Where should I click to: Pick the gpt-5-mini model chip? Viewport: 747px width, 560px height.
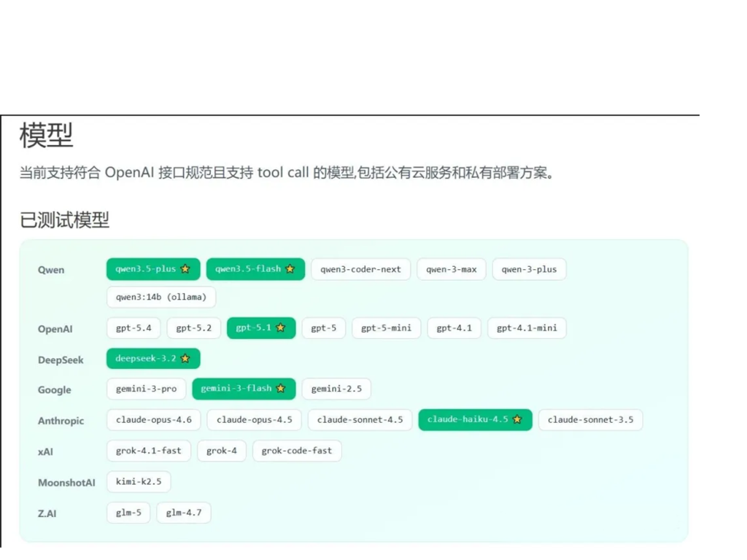[x=387, y=327]
